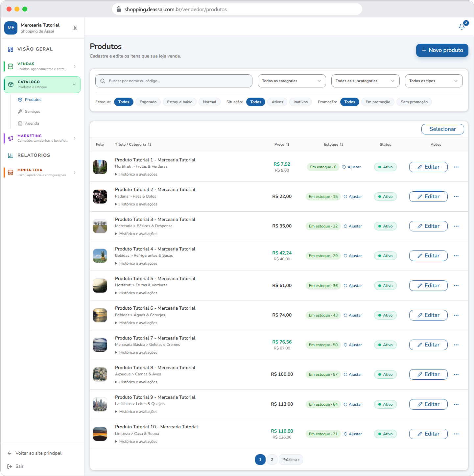
Task: Open thumbnail of Produto Tutorial 7
Action: click(100, 345)
